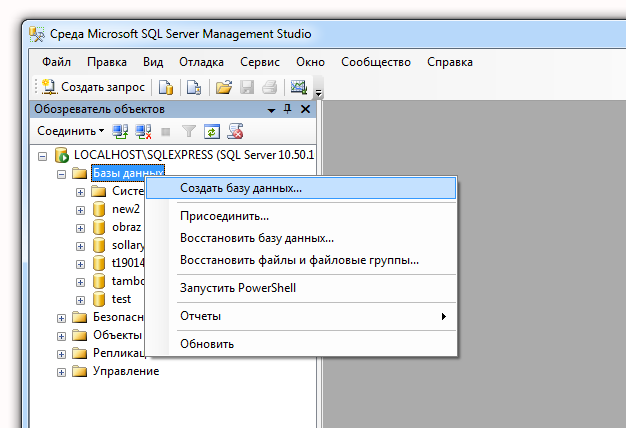This screenshot has width=626, height=428.
Task: Open Object Explorer window position dropdown arrow
Action: pyautogui.click(x=271, y=110)
